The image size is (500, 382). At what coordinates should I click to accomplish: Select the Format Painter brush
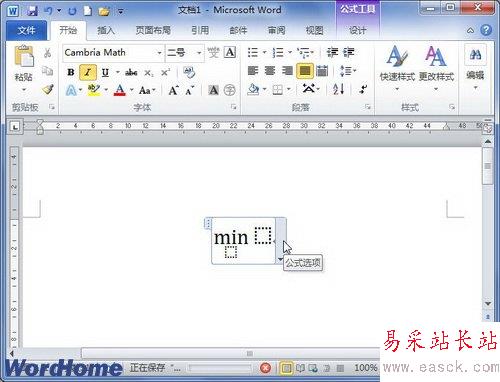pos(48,89)
